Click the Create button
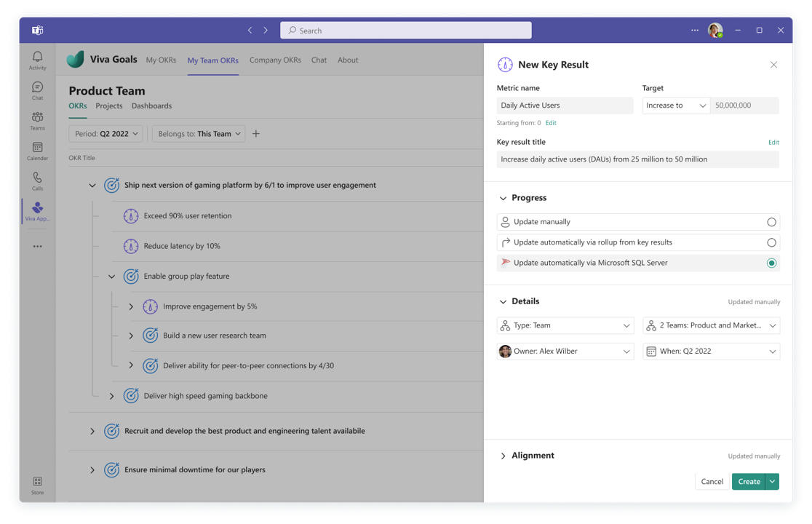Viewport: 812px width, 524px height. (x=748, y=482)
